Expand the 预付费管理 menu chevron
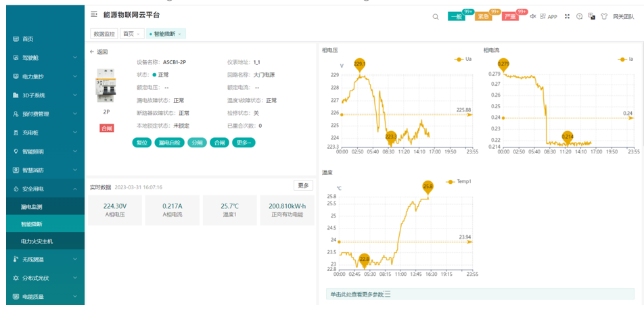The width and height of the screenshot is (644, 313). (75, 114)
